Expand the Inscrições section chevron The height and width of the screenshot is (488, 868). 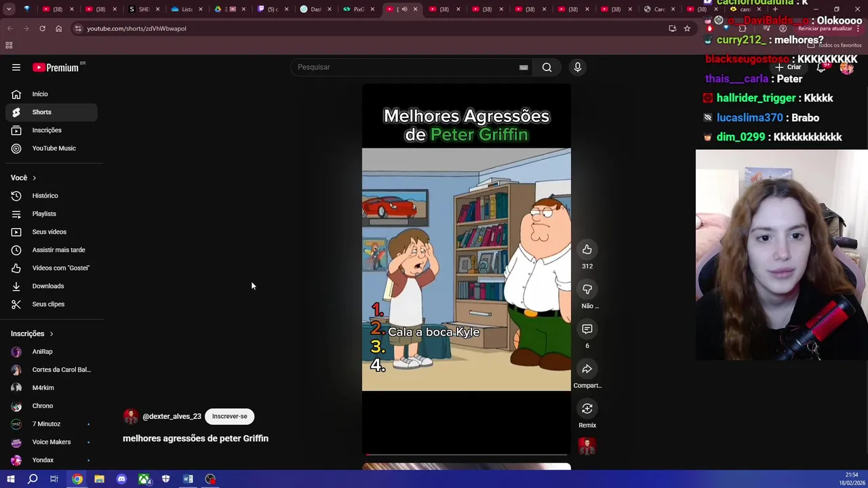[x=51, y=333]
